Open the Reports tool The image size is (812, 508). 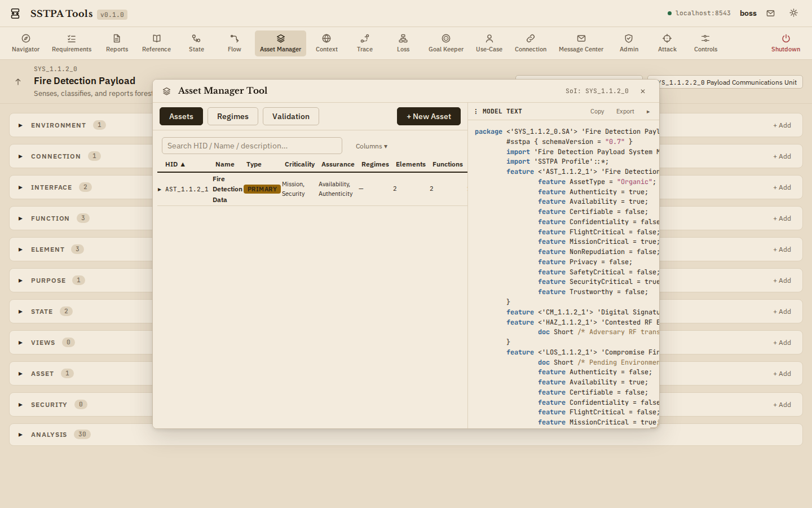point(117,43)
